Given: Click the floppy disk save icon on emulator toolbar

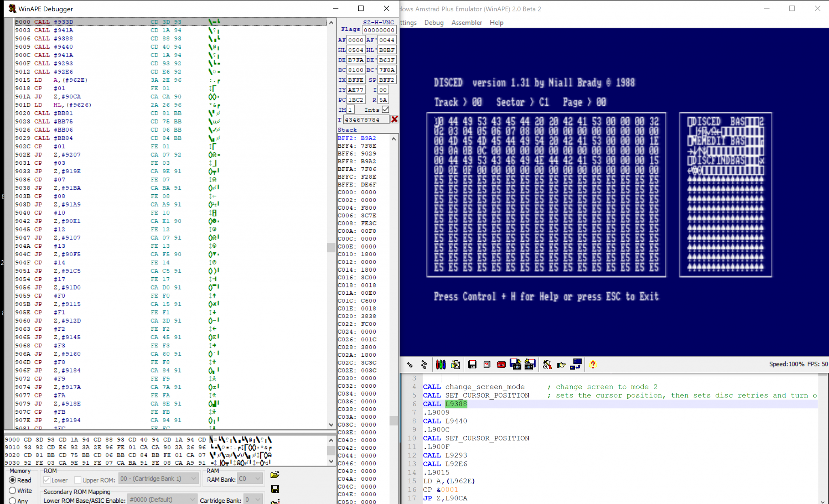Looking at the screenshot, I should [472, 364].
